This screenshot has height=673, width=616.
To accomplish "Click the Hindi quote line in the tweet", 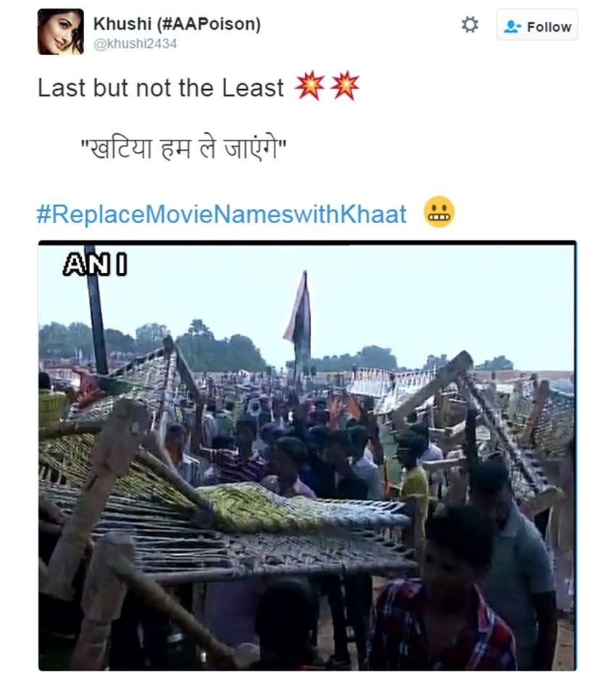I will tap(183, 150).
